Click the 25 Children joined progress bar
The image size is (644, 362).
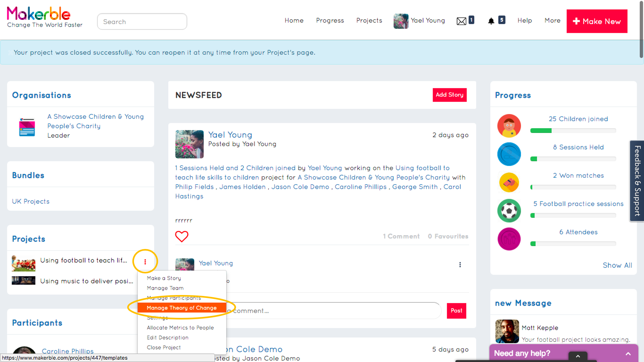pyautogui.click(x=573, y=130)
